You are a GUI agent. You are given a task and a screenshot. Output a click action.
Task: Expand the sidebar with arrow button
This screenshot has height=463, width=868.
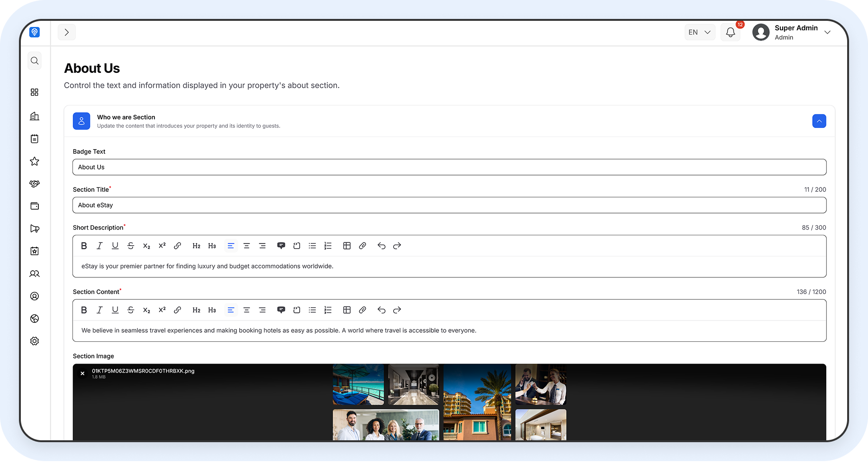67,32
